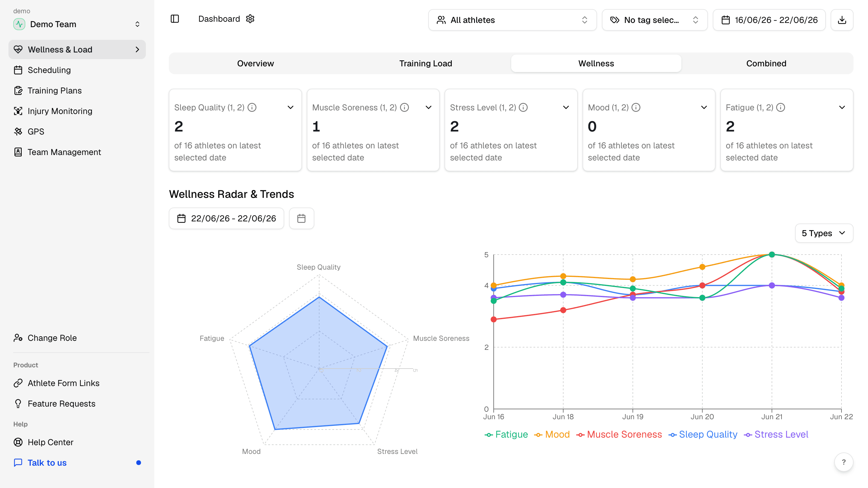Toggle Mood series in chart legend
868x488 pixels.
(x=552, y=434)
